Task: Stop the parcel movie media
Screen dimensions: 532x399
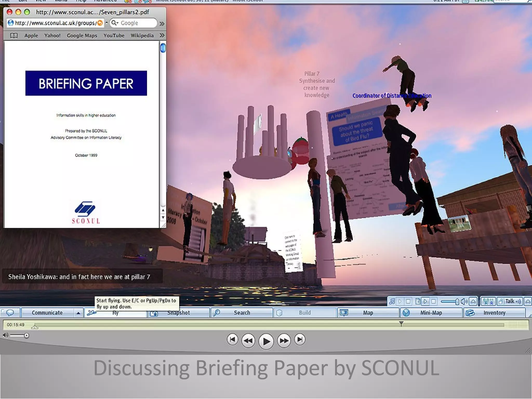Action: click(433, 301)
